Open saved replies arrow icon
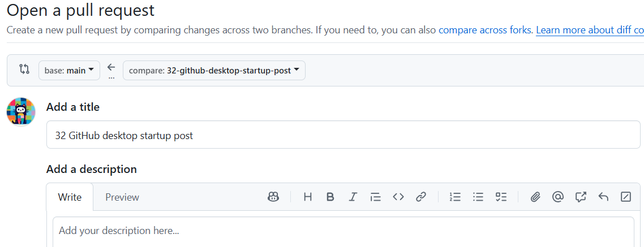Image resolution: width=644 pixels, height=247 pixels. (x=603, y=197)
